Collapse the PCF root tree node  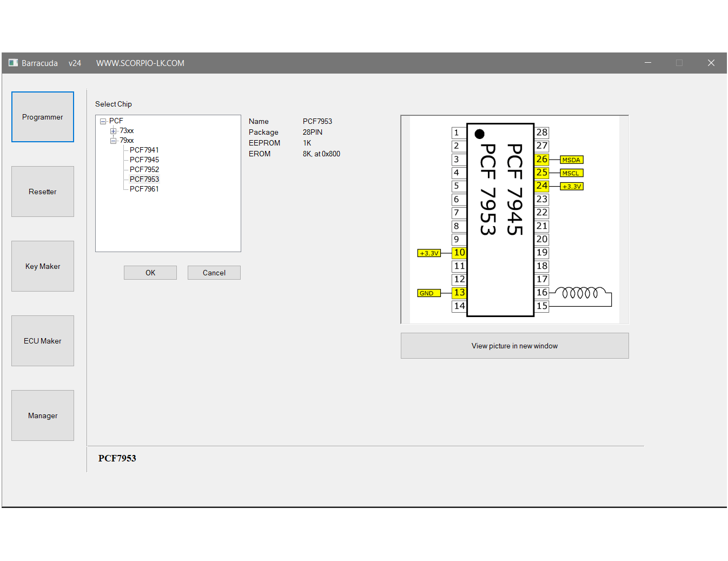click(x=103, y=121)
